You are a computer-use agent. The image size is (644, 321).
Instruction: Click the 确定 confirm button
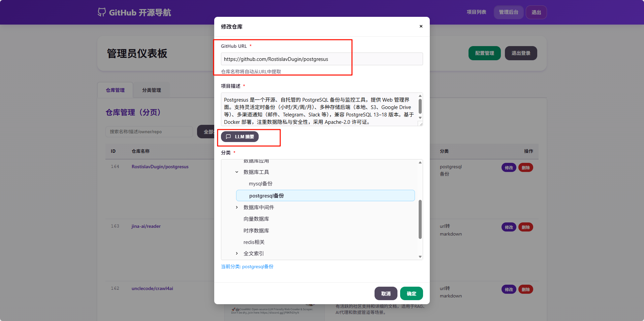[411, 293]
